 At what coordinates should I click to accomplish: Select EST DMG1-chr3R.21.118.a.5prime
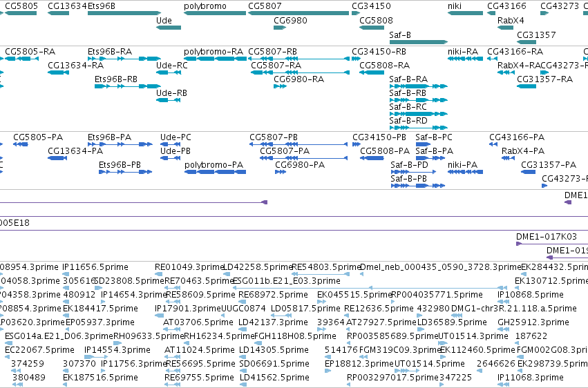click(x=514, y=308)
